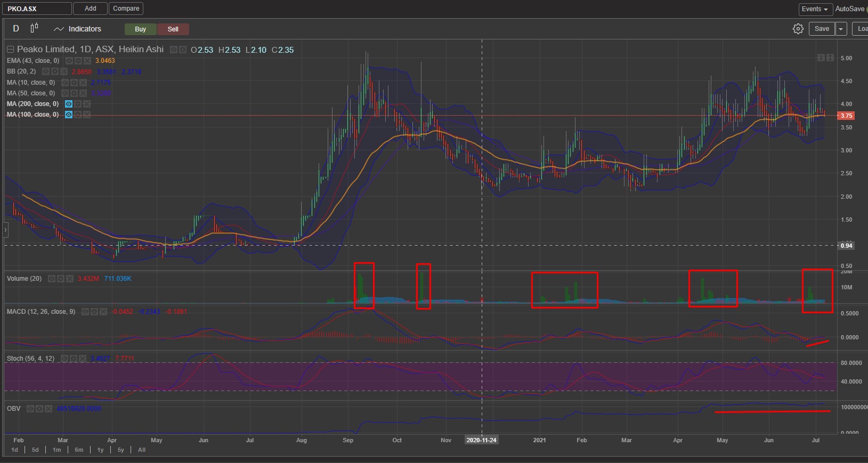Open the D interval selector
Viewport: 868px width, 463px height.
[16, 28]
